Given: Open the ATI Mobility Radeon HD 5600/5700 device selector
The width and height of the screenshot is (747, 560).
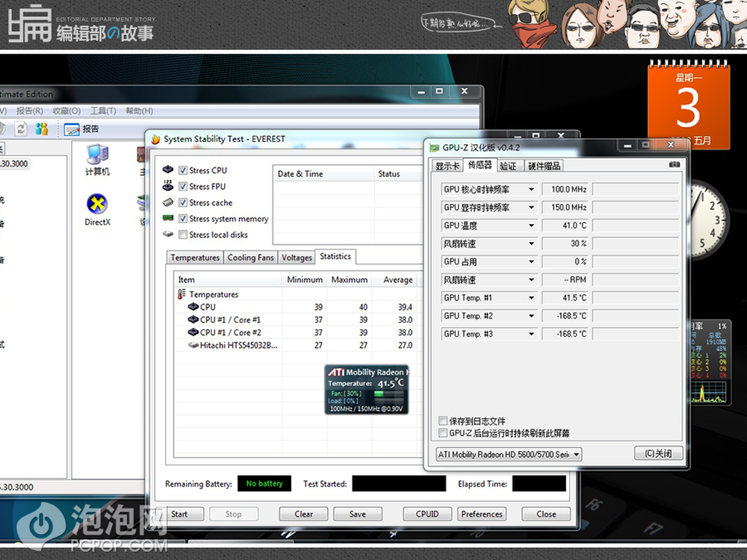Looking at the screenshot, I should click(x=509, y=454).
